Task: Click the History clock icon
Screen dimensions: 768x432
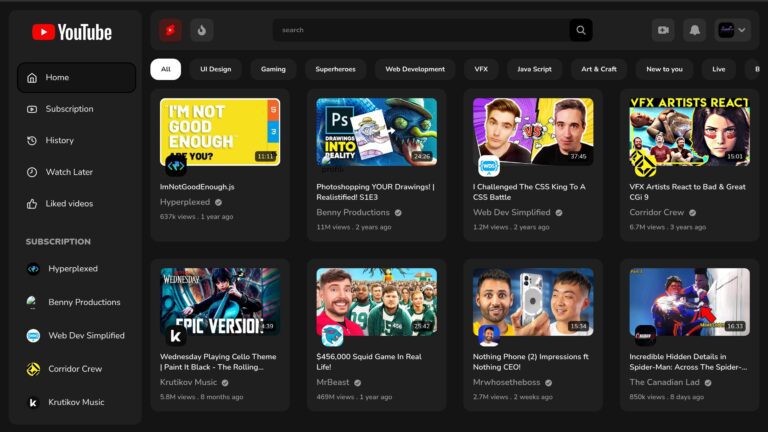Action: pyautogui.click(x=32, y=141)
